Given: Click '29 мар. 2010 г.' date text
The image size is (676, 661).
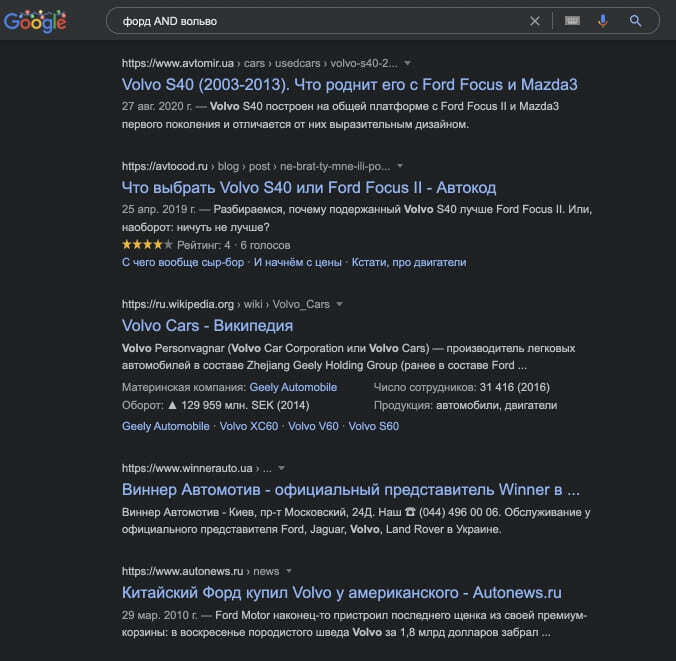Looking at the screenshot, I should coord(160,615).
